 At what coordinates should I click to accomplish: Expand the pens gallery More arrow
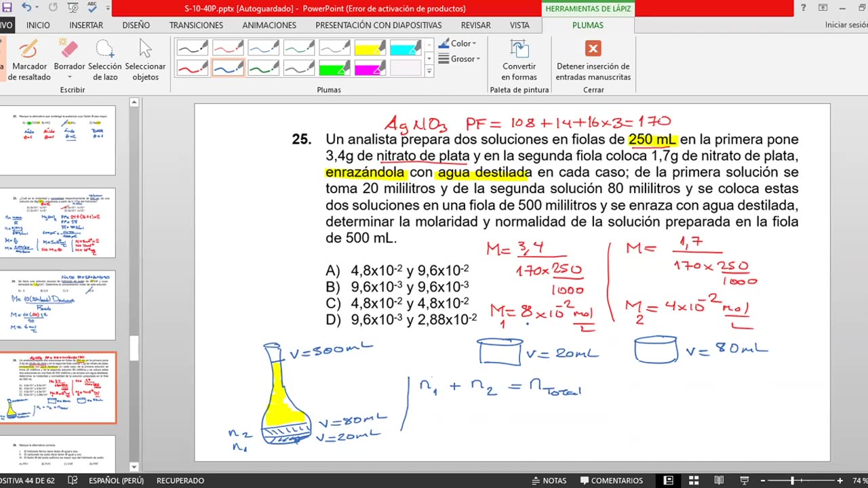429,71
